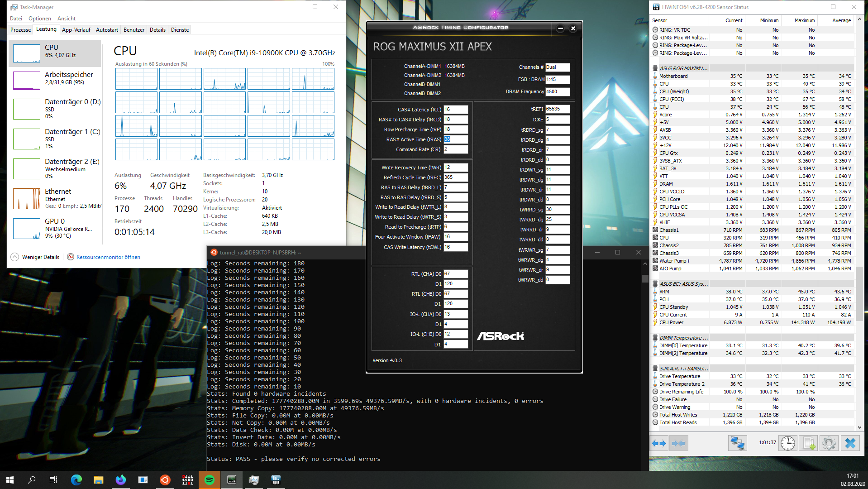Switch to ASRock Timing Configurator taskbar icon
This screenshot has width=868, height=489.
click(x=232, y=480)
